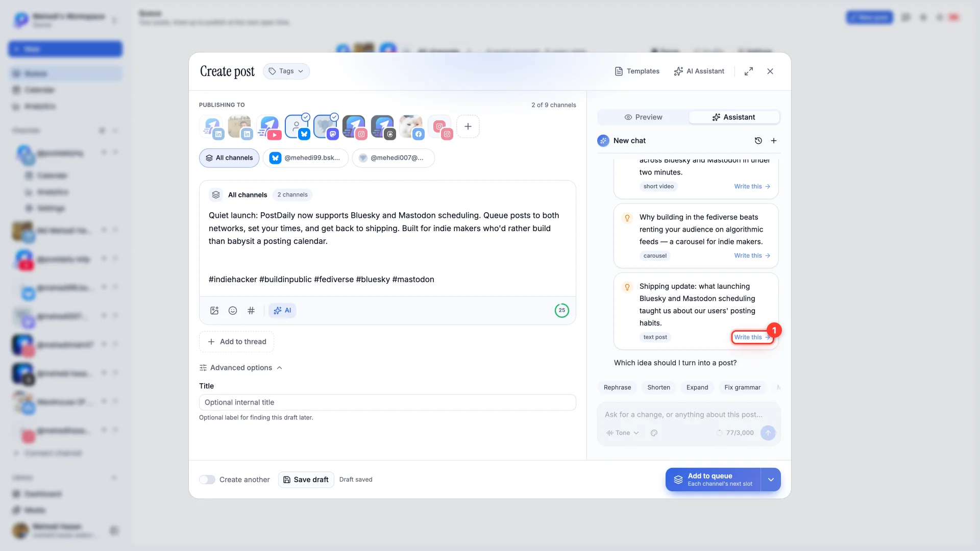Switch to the Preview tab

(x=643, y=117)
